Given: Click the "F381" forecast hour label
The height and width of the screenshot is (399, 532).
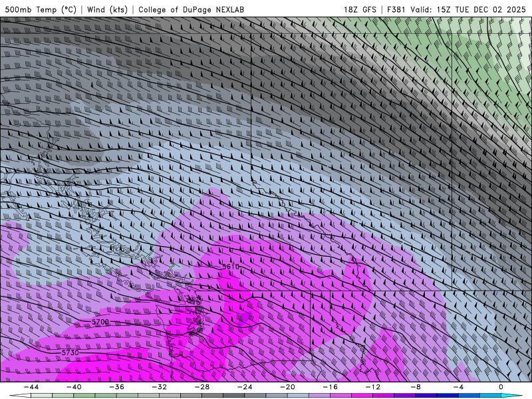Looking at the screenshot, I should tap(396, 9).
